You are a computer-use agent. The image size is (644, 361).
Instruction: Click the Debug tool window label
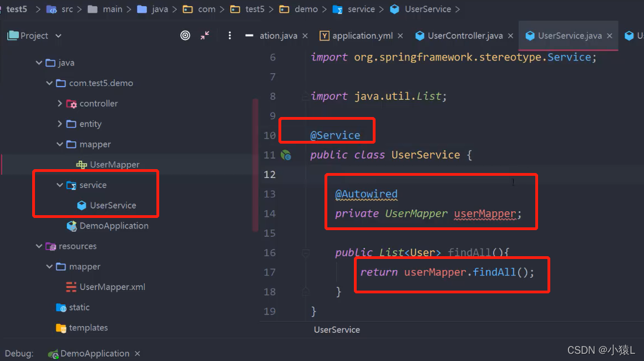click(x=19, y=354)
